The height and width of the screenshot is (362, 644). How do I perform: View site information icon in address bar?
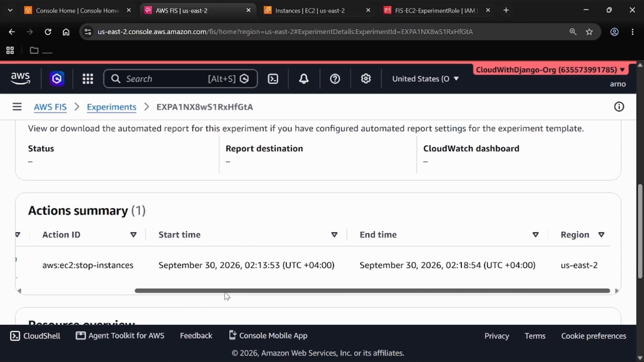[x=88, y=32]
